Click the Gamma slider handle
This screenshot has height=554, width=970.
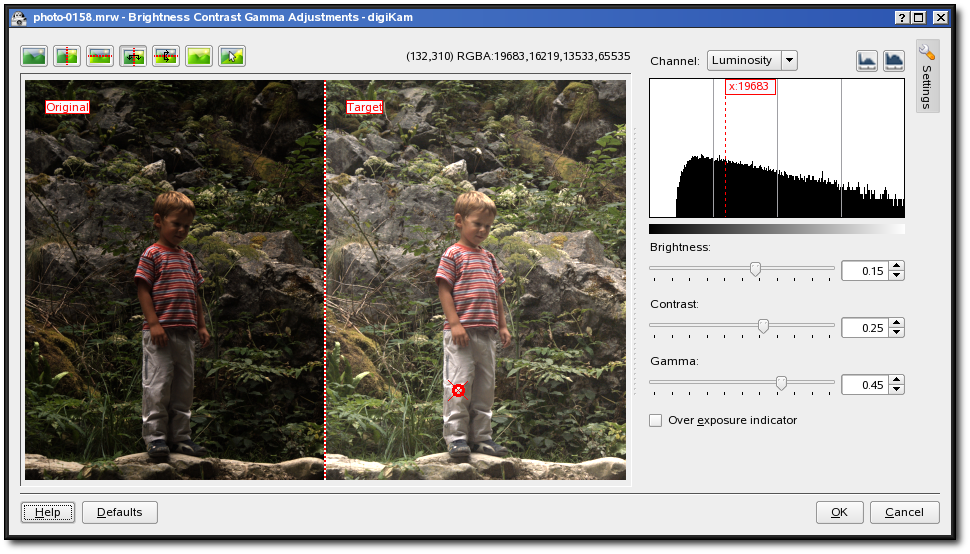pyautogui.click(x=781, y=383)
